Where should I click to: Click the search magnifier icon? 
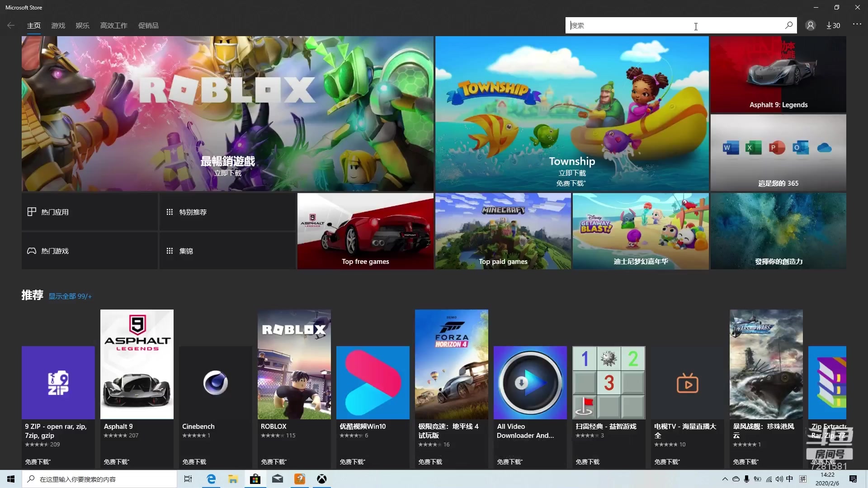789,25
